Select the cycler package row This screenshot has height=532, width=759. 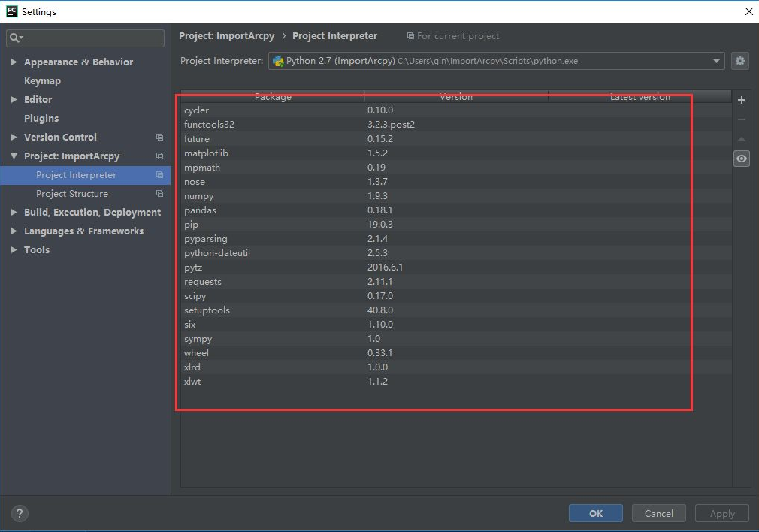(456, 110)
